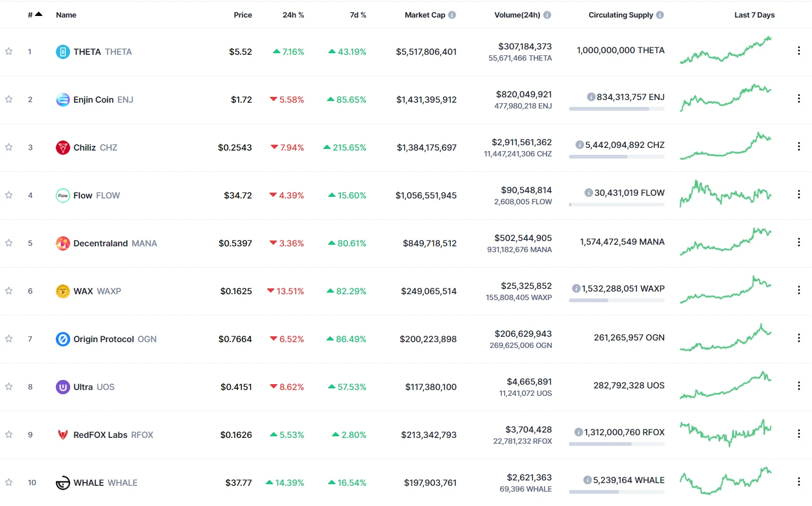The height and width of the screenshot is (506, 812).
Task: Sort the table by Price column
Action: (x=242, y=15)
